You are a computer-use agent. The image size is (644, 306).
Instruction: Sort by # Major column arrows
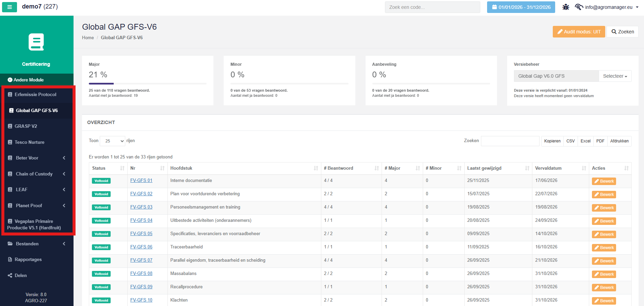click(x=418, y=168)
